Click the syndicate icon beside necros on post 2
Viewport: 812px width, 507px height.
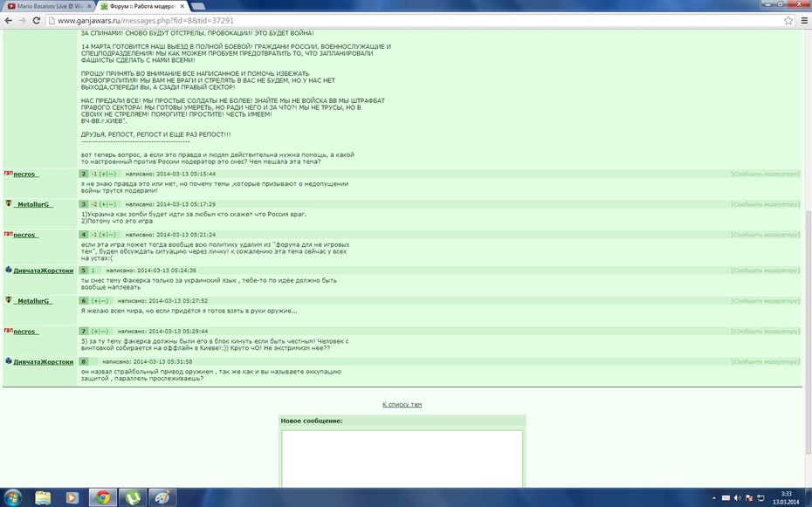8,173
